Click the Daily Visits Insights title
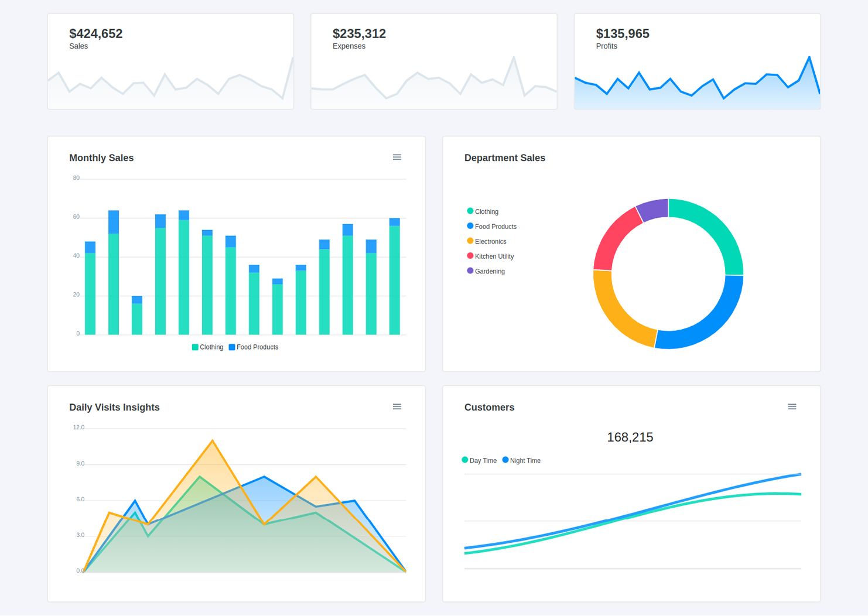The width and height of the screenshot is (868, 616). tap(114, 407)
